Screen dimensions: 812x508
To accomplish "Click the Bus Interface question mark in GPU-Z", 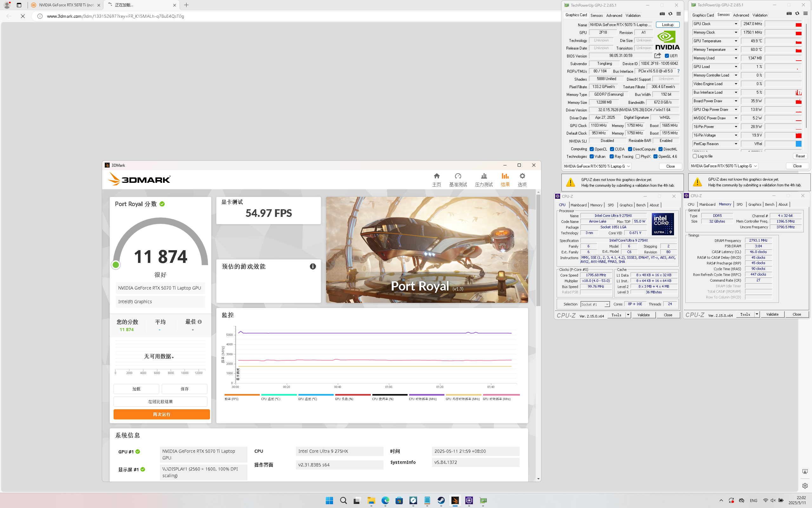I will coord(678,71).
